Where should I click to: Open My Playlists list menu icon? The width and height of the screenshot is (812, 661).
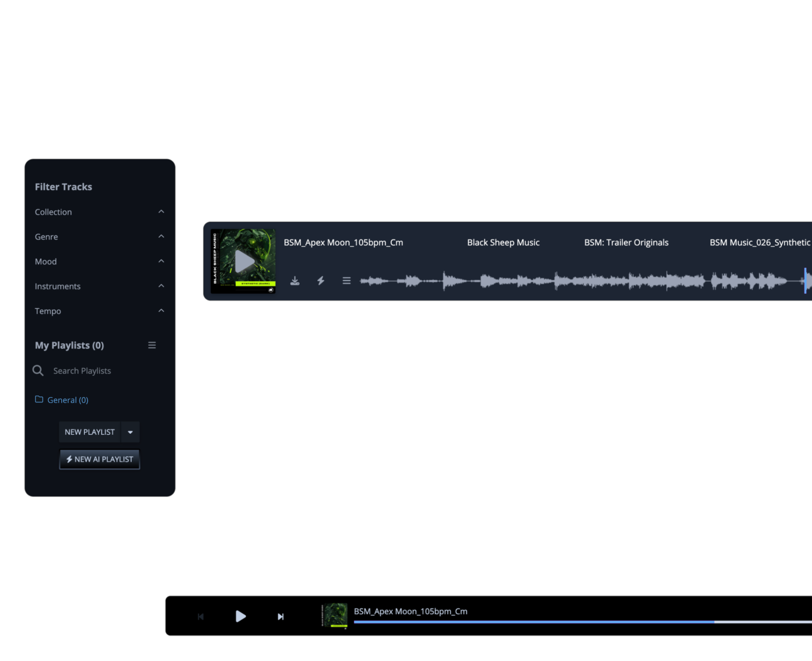pyautogui.click(x=152, y=345)
